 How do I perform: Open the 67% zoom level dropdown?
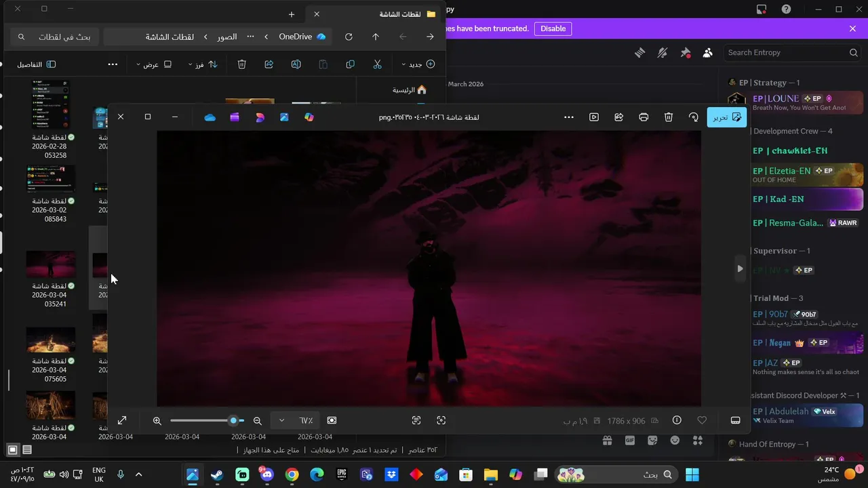coord(294,420)
